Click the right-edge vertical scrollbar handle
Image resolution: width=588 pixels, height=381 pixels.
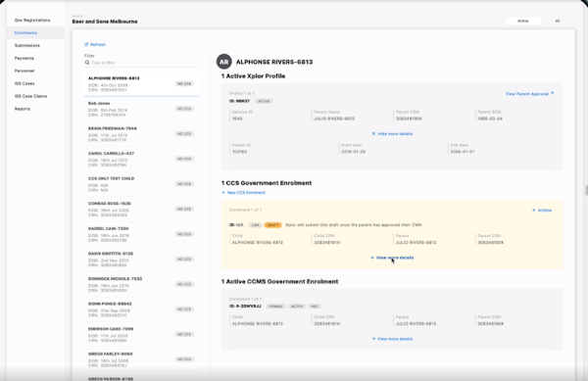pyautogui.click(x=586, y=190)
